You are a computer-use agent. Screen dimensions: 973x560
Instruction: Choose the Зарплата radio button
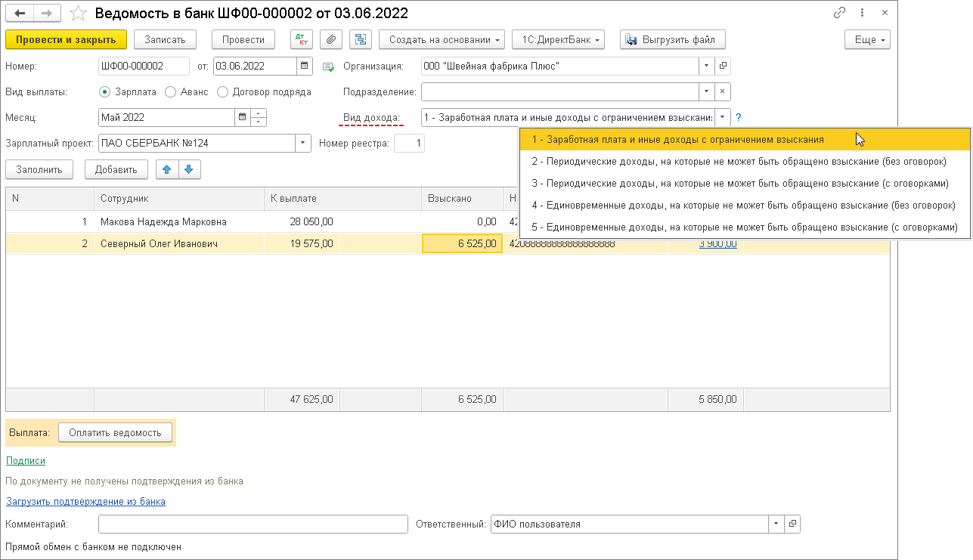point(105,91)
